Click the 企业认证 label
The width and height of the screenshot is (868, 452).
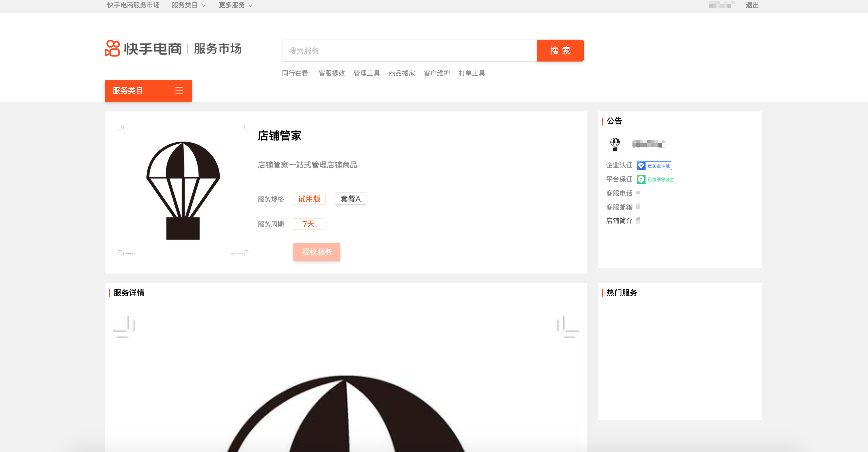coord(619,165)
